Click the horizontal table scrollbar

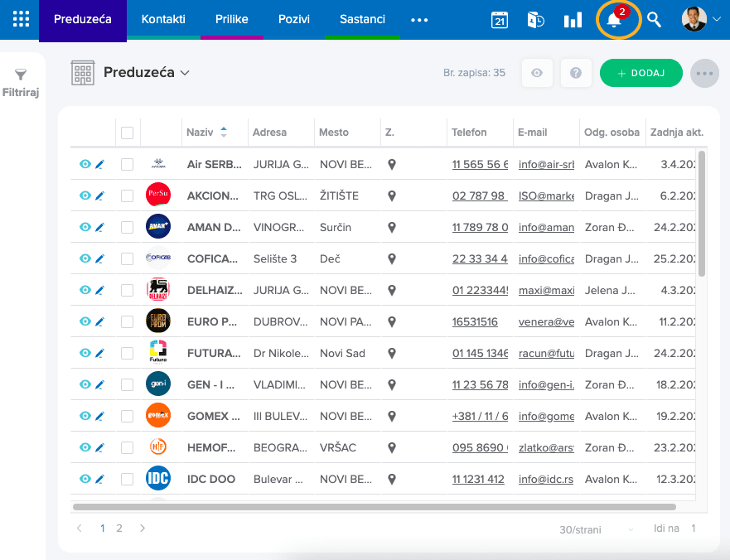point(375,507)
